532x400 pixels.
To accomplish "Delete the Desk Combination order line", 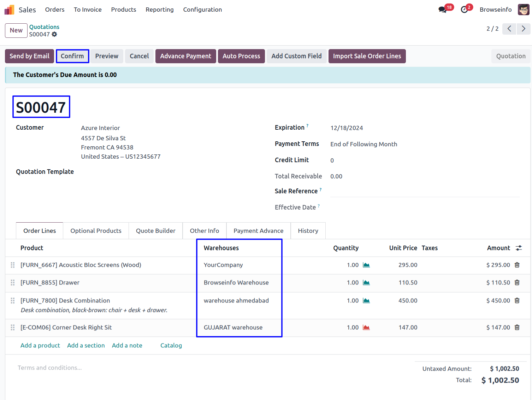I will (517, 301).
